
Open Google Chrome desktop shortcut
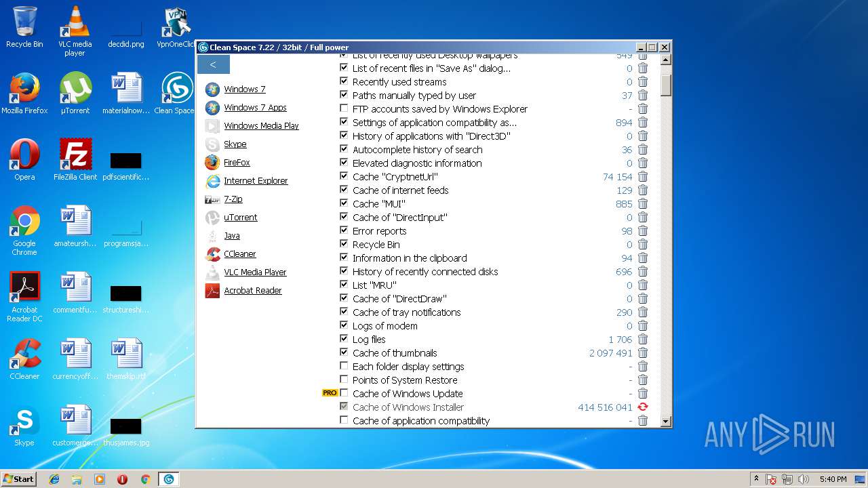click(24, 230)
